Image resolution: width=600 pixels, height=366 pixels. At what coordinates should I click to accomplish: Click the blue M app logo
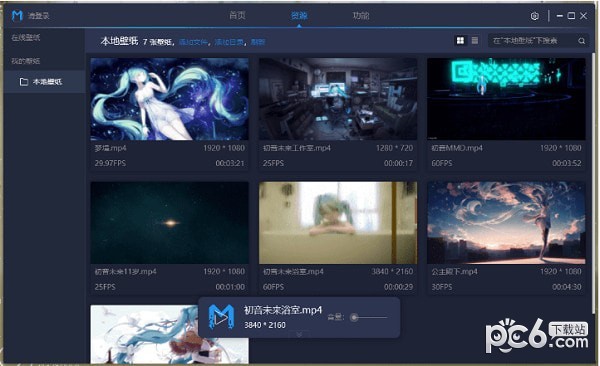click(17, 15)
